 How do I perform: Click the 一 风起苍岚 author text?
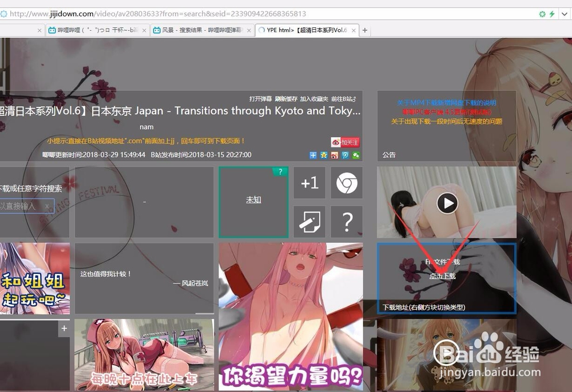click(x=190, y=283)
